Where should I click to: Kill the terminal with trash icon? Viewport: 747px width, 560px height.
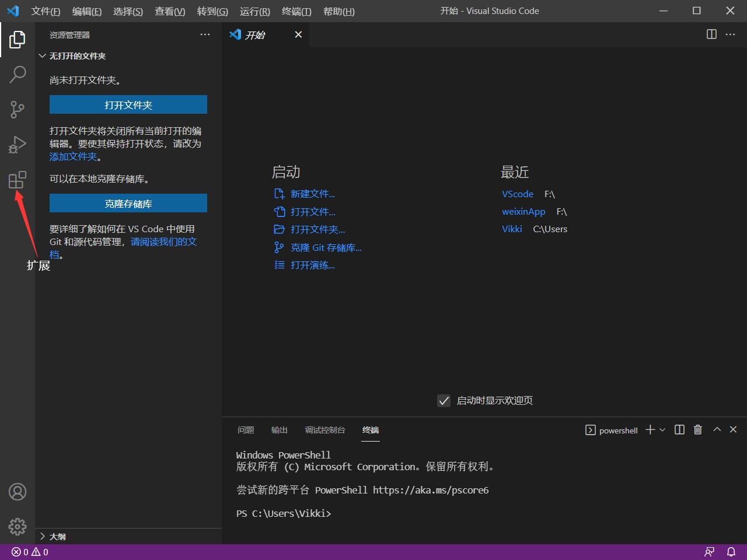[697, 429]
